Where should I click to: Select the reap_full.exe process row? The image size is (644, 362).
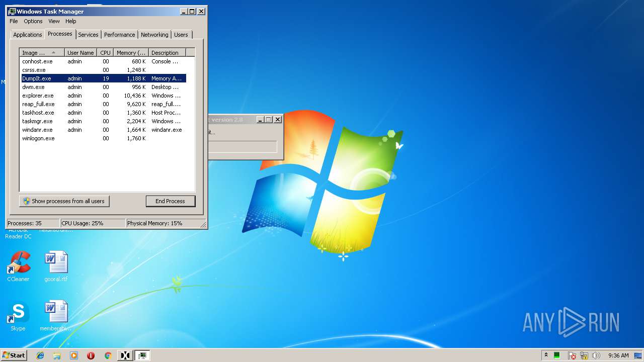point(103,104)
